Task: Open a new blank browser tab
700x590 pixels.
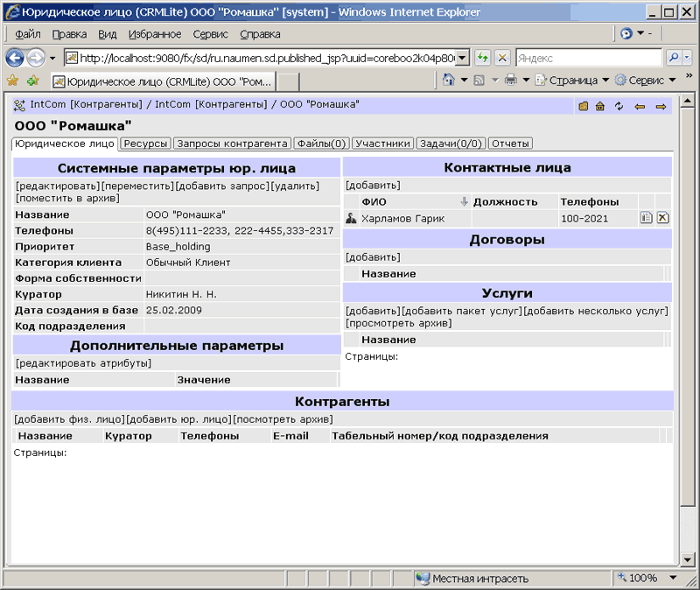Action: click(x=288, y=82)
